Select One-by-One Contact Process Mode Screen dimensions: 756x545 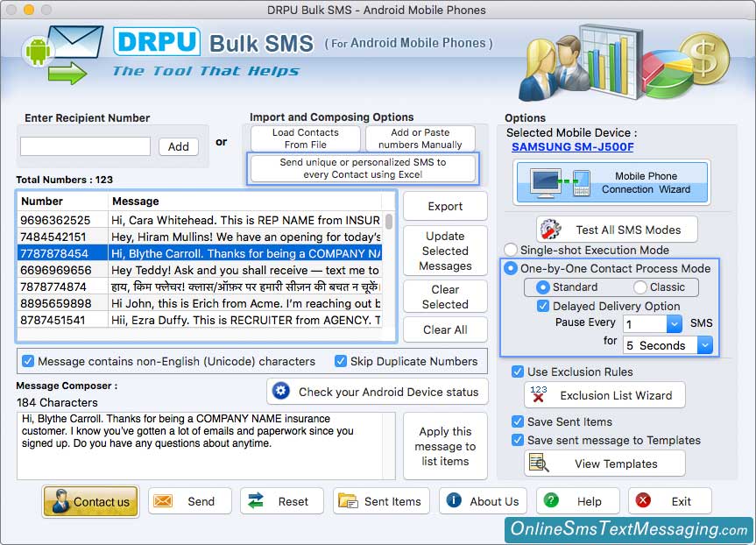tap(510, 268)
